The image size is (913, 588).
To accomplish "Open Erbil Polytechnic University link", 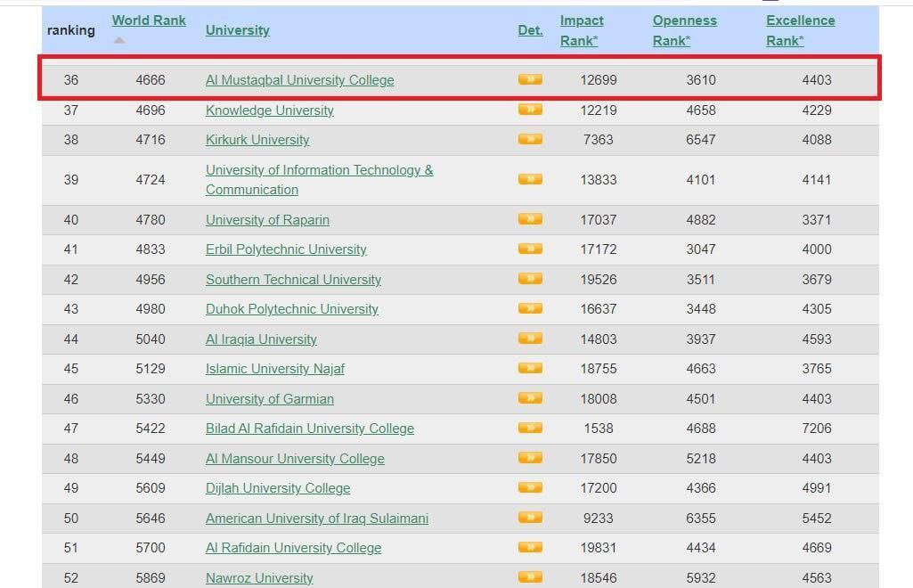I will pyautogui.click(x=286, y=249).
